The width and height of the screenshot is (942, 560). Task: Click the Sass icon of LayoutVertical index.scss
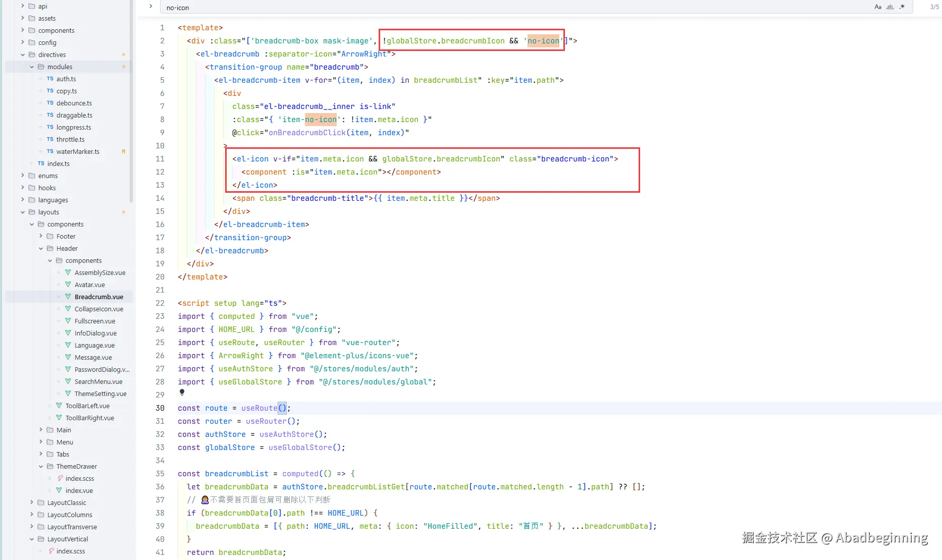pos(51,551)
